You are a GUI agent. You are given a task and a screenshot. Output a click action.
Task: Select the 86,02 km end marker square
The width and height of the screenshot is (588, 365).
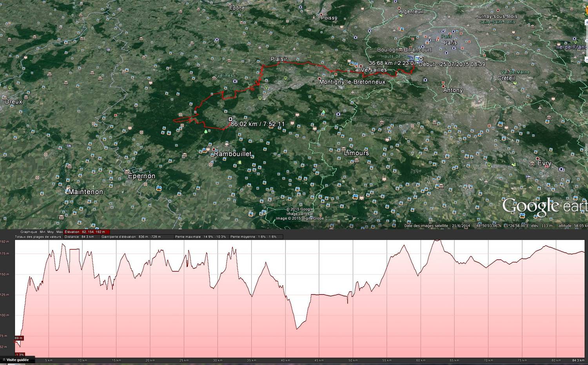click(x=230, y=119)
